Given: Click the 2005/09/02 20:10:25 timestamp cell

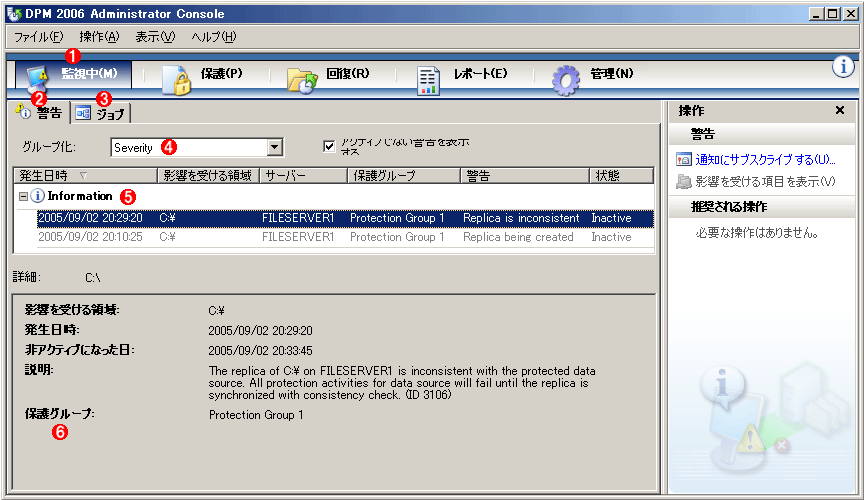Looking at the screenshot, I should pyautogui.click(x=90, y=237).
